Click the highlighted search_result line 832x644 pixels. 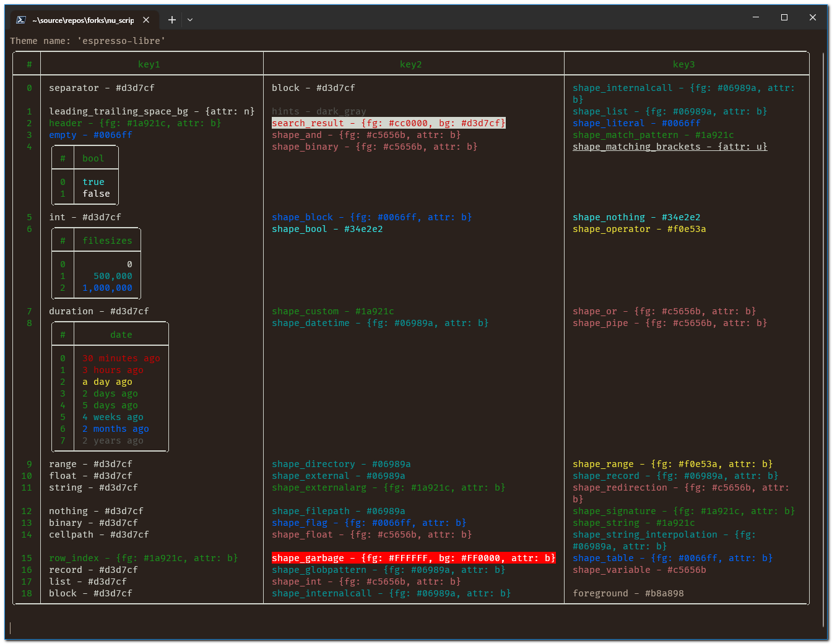point(389,123)
